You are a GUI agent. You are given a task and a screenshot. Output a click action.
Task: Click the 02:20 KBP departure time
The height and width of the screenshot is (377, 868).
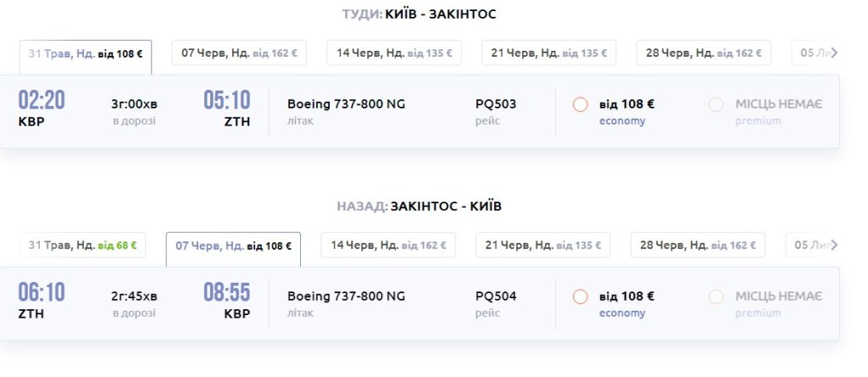[42, 101]
